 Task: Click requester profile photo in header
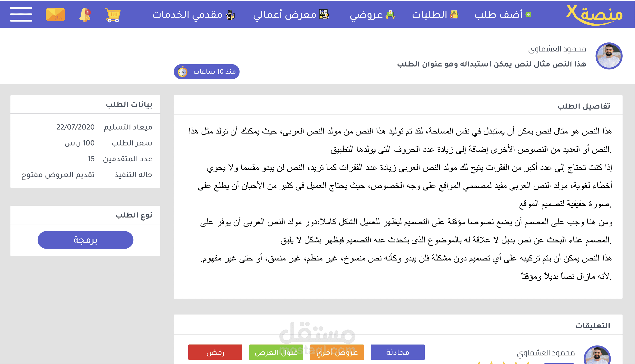point(609,56)
